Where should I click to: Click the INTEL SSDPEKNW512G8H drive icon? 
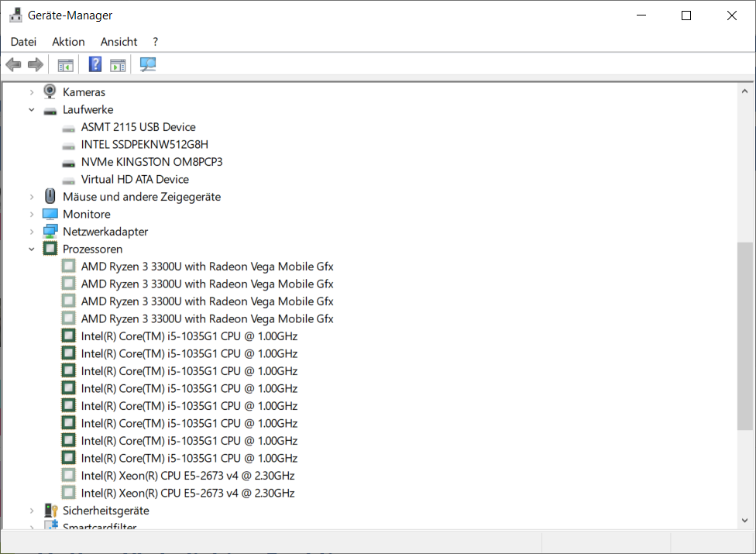pyautogui.click(x=68, y=146)
